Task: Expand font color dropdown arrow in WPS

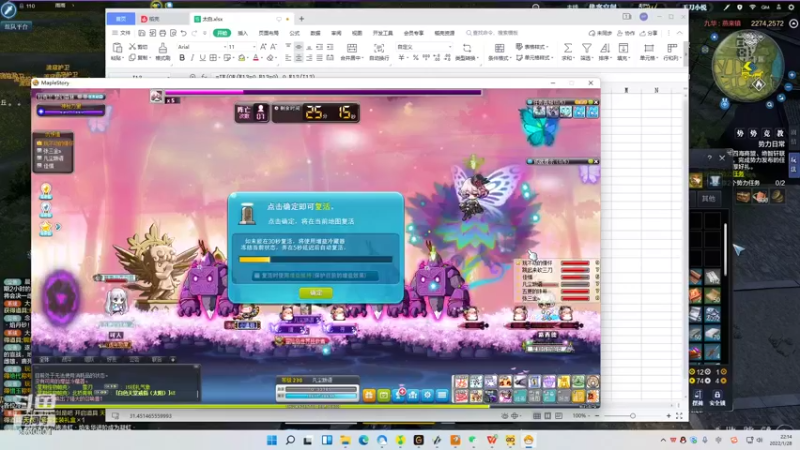Action: (x=262, y=58)
